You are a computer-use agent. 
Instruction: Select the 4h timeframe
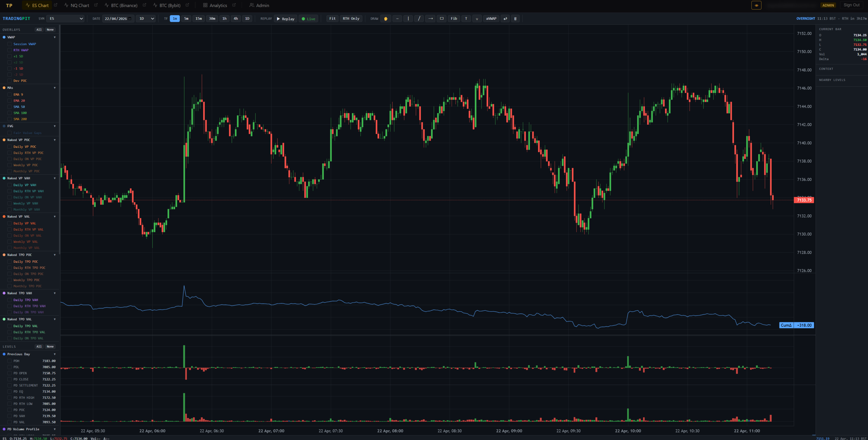236,19
